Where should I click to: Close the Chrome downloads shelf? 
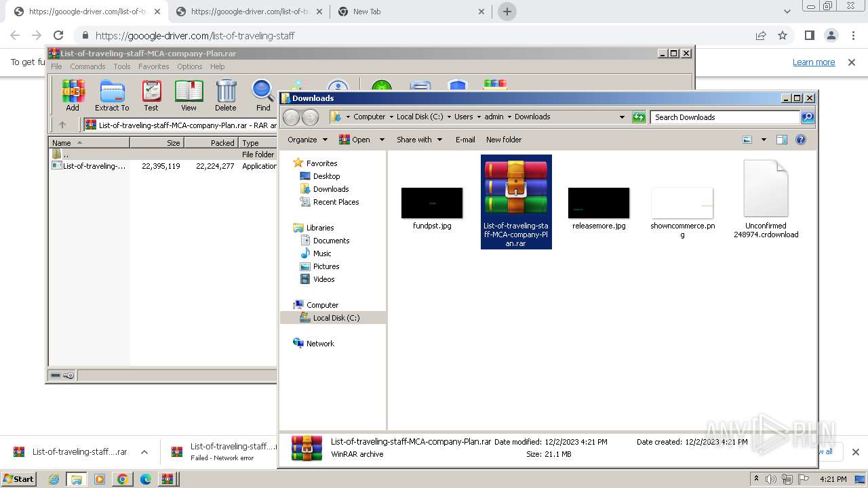point(855,452)
